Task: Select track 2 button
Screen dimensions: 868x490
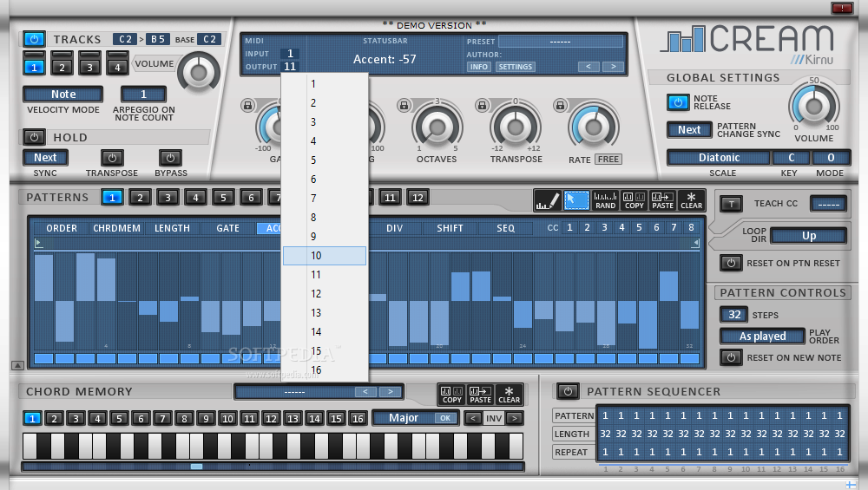Action: point(62,67)
